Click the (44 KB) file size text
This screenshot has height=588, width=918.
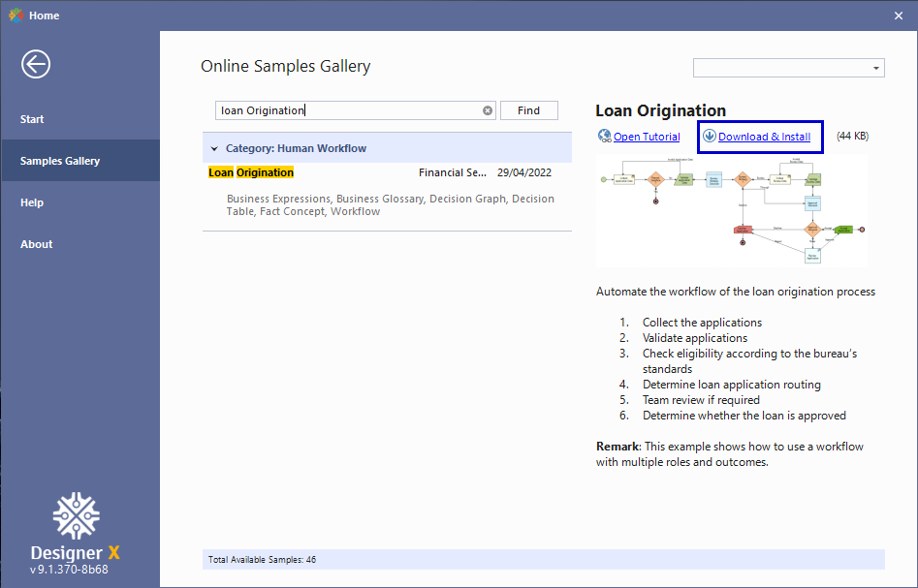click(x=852, y=136)
